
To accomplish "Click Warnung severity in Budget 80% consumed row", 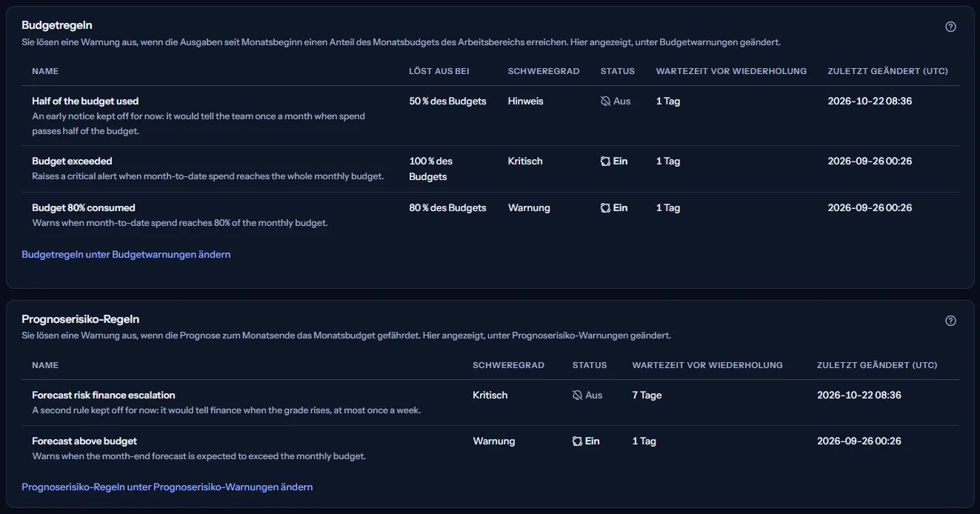I will [x=529, y=208].
